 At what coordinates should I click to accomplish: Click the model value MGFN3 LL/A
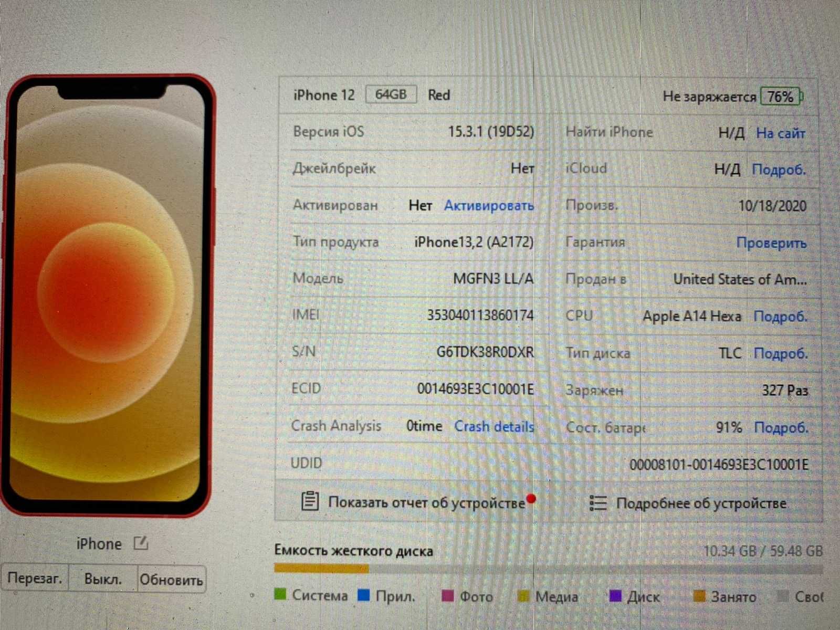tap(493, 278)
